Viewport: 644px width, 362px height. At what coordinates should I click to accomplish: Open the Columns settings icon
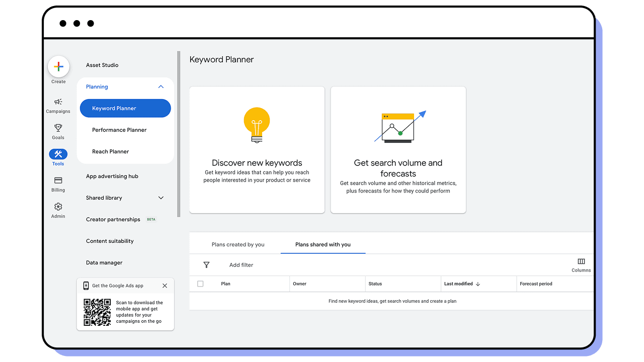click(x=581, y=261)
